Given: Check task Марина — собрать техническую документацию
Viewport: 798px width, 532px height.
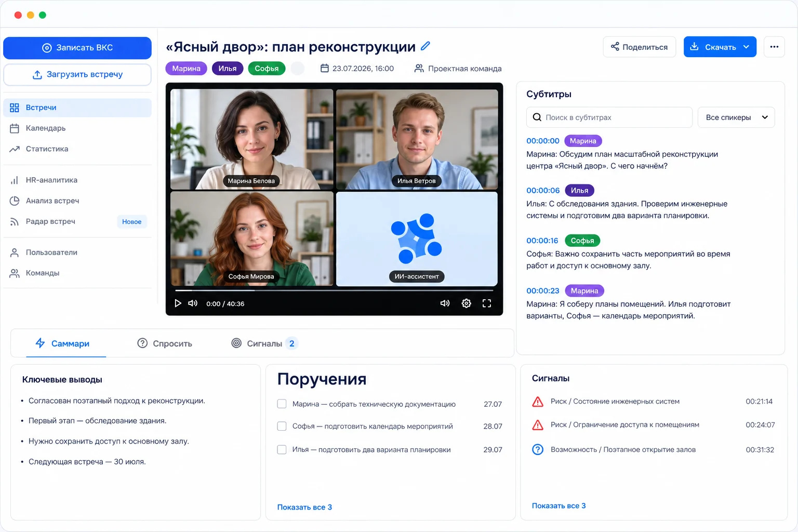Looking at the screenshot, I should [282, 404].
